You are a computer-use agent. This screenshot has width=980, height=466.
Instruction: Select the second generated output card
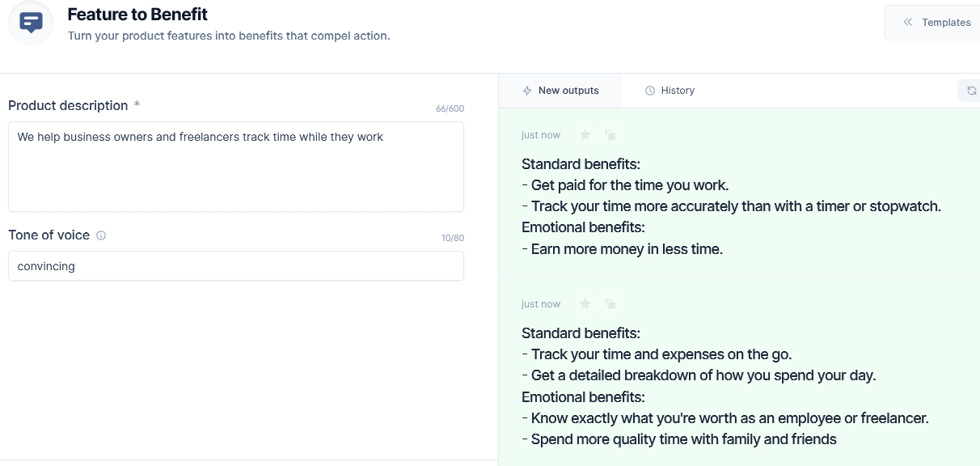[x=738, y=372]
